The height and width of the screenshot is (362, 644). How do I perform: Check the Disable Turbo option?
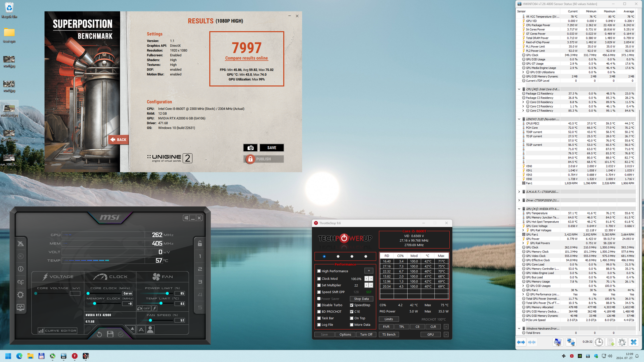pyautogui.click(x=319, y=305)
